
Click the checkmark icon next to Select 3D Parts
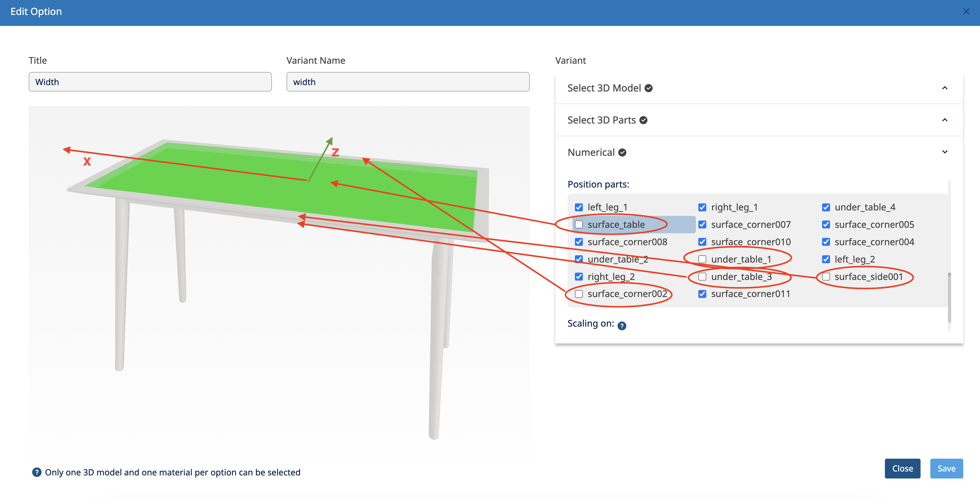click(643, 120)
